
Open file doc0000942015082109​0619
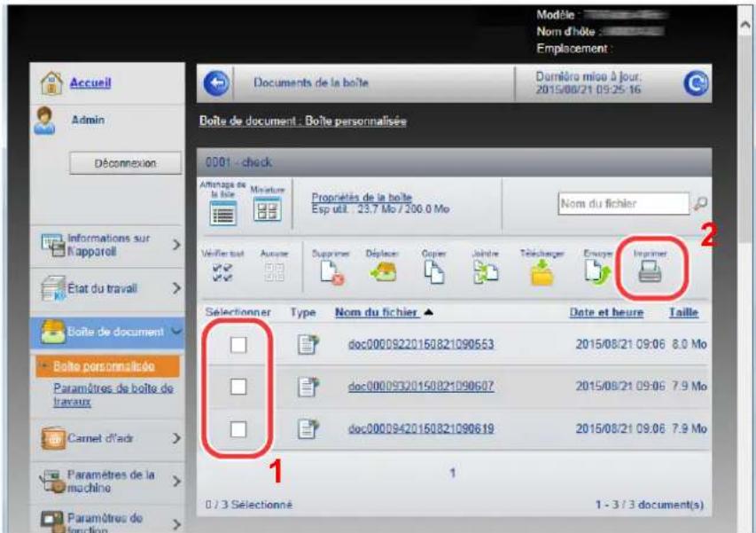click(421, 429)
